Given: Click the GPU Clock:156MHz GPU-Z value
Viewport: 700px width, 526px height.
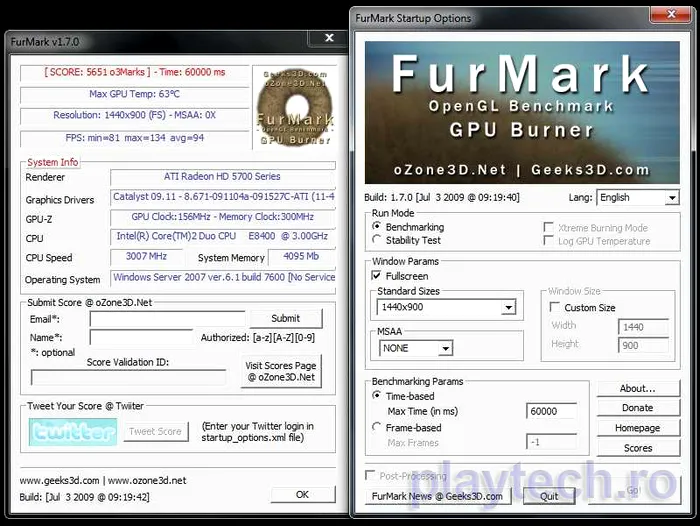Looking at the screenshot, I should (222, 217).
